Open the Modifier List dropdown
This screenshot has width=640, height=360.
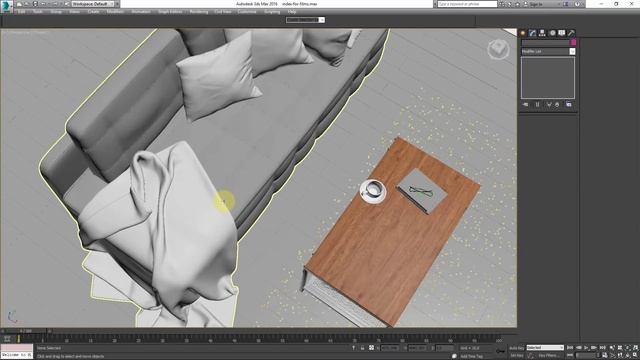[548, 51]
